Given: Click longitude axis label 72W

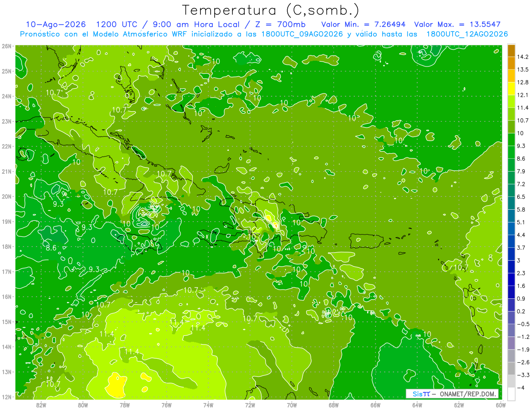Looking at the screenshot, I should (x=250, y=404).
